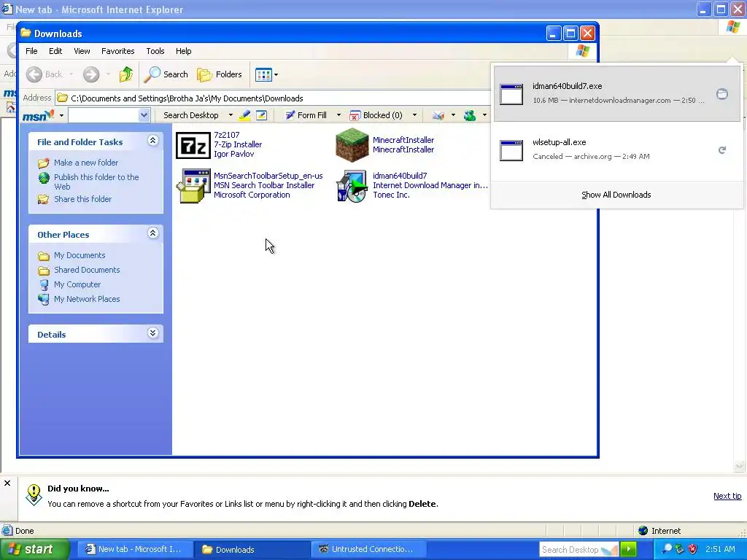Open the Help menu
Screen dimensions: 747x560
pos(183,51)
